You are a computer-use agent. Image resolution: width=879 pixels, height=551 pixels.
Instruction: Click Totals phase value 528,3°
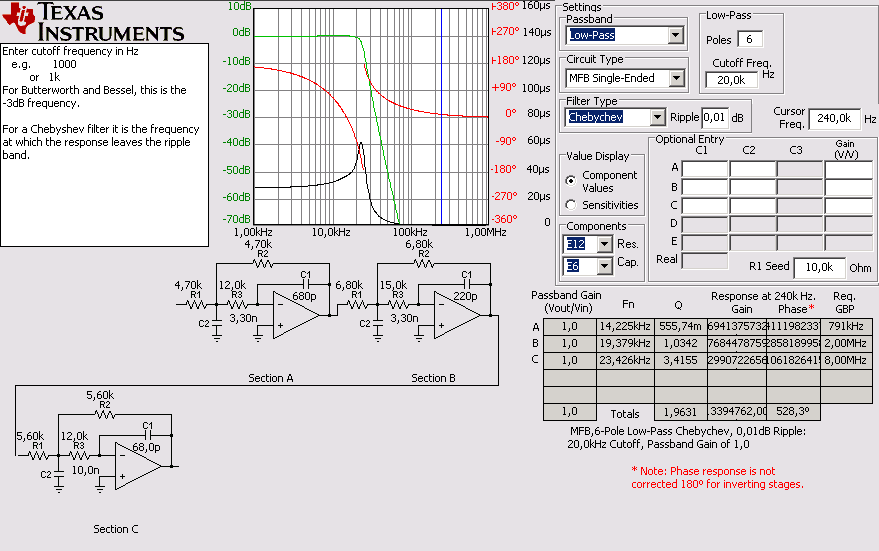[x=793, y=412]
